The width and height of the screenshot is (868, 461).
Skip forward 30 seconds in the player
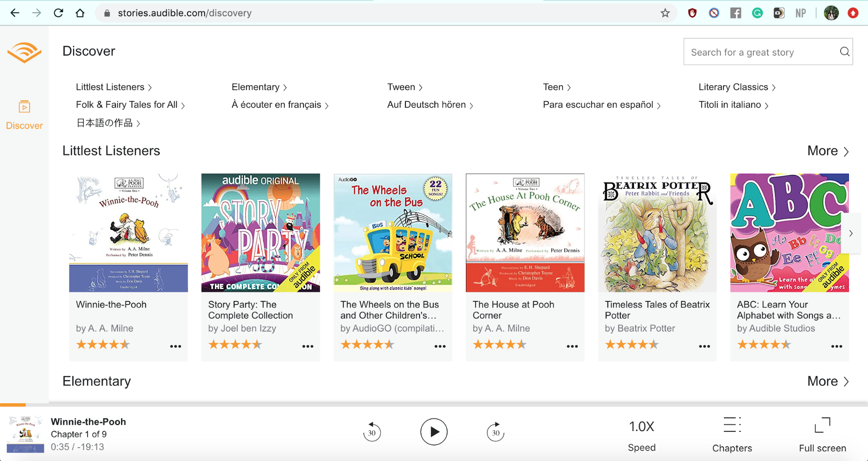pos(495,432)
